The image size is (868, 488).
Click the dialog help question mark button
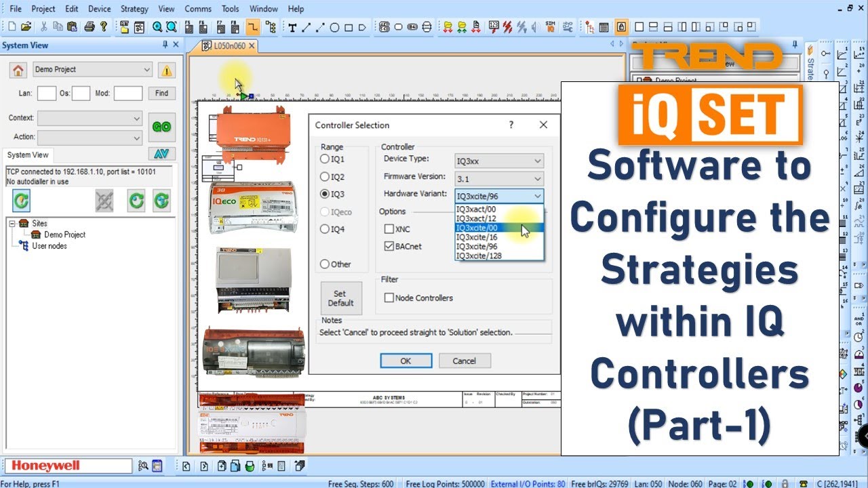pyautogui.click(x=511, y=125)
